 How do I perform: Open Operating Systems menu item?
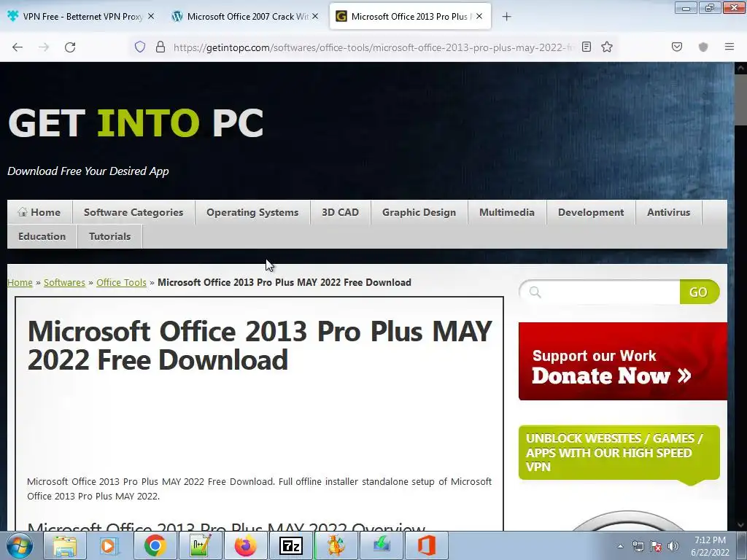252,212
